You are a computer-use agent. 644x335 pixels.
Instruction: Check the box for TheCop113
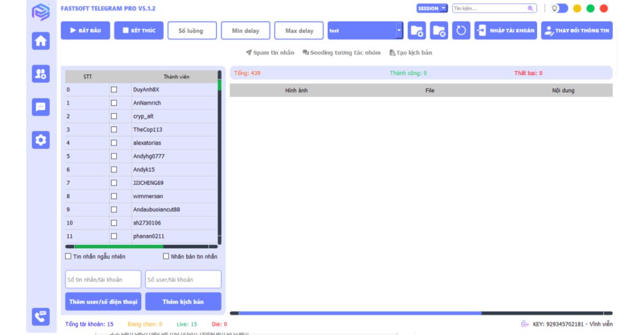click(114, 130)
